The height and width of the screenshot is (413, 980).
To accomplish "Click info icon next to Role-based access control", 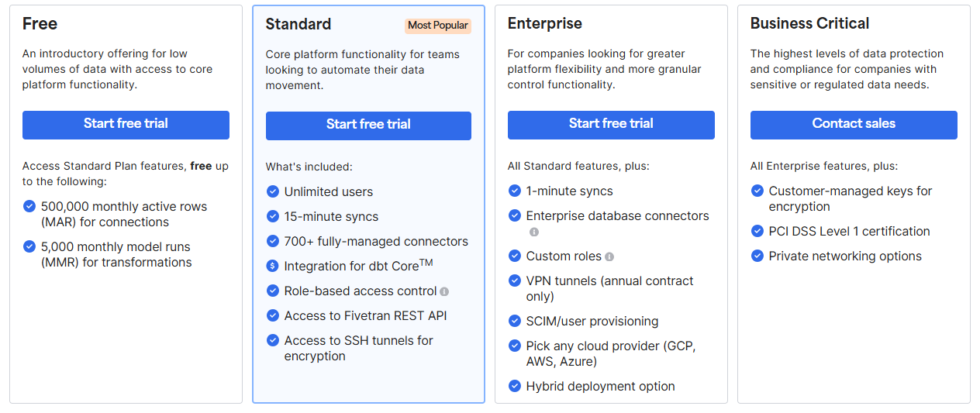I will (x=444, y=291).
